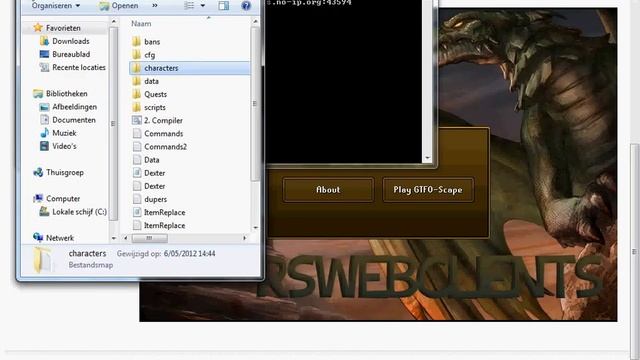Open Lokale schijf (C:) drive
The width and height of the screenshot is (640, 360).
(x=79, y=212)
